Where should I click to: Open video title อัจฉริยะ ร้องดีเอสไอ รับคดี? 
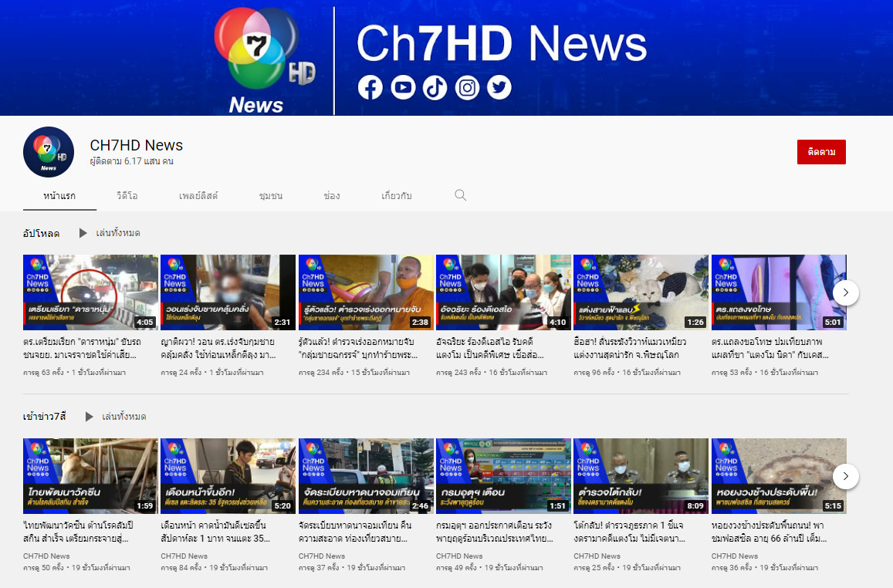point(490,348)
